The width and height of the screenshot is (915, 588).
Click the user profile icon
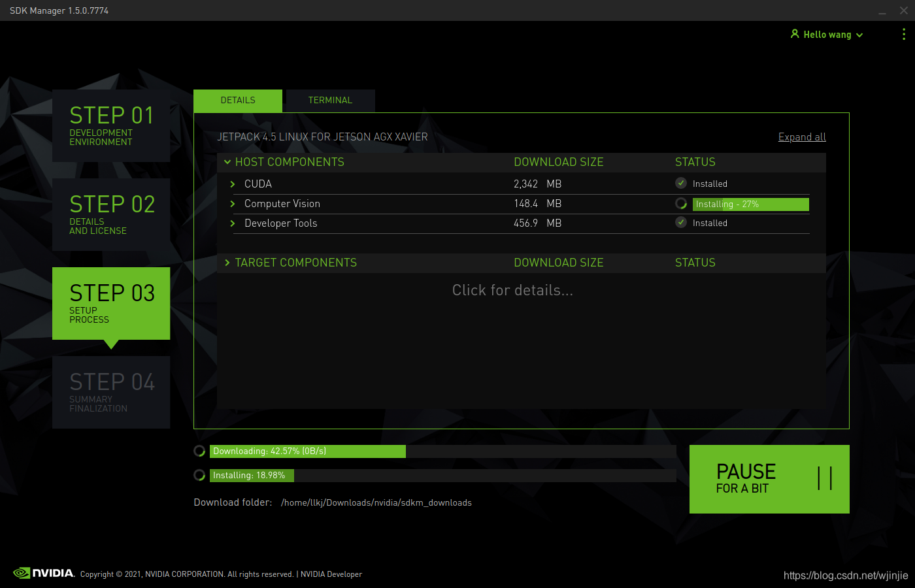[x=795, y=34]
